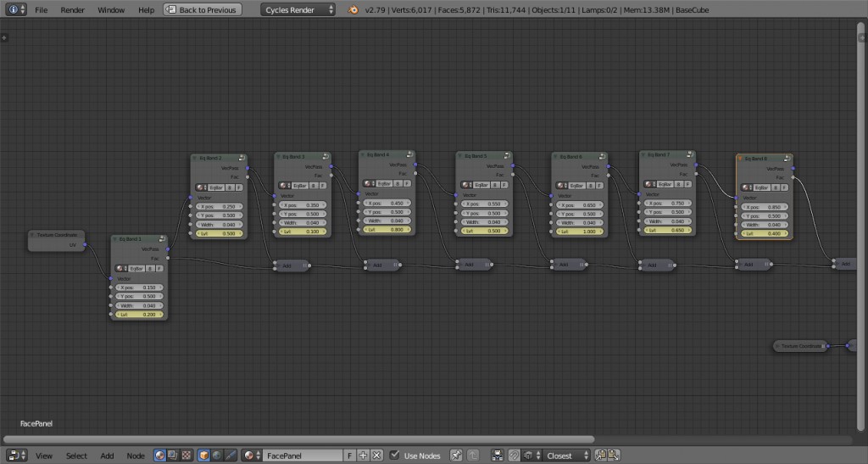Image resolution: width=868 pixels, height=464 pixels.
Task: Click the Blender logo icon
Action: pyautogui.click(x=353, y=9)
